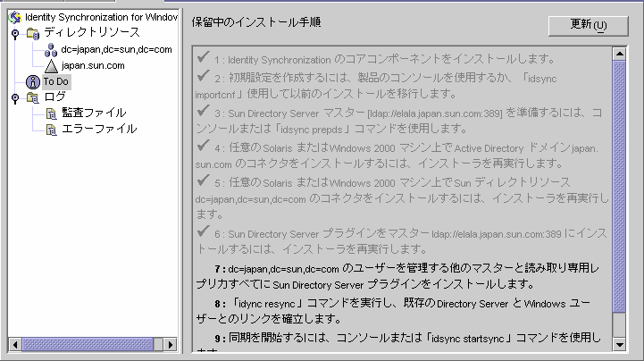Select japan.sun.com in the tree
This screenshot has height=361, width=644.
tap(93, 66)
